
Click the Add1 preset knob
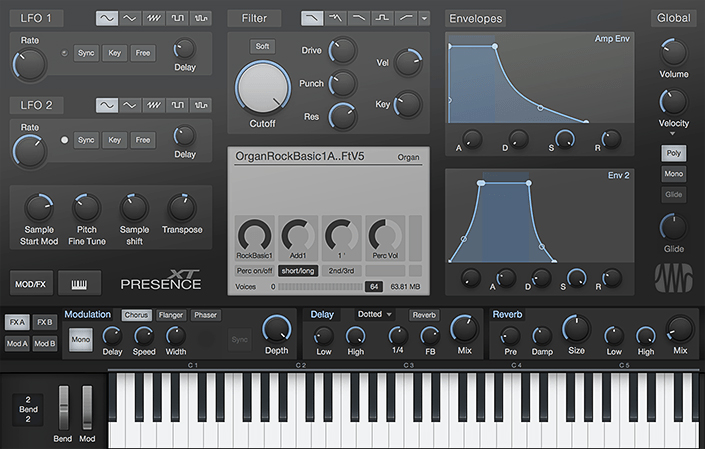(x=298, y=236)
